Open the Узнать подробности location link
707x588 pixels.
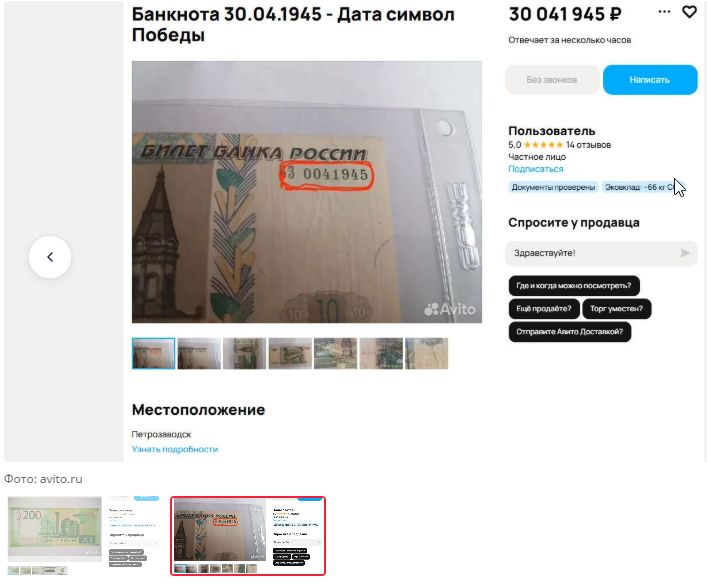(x=175, y=449)
